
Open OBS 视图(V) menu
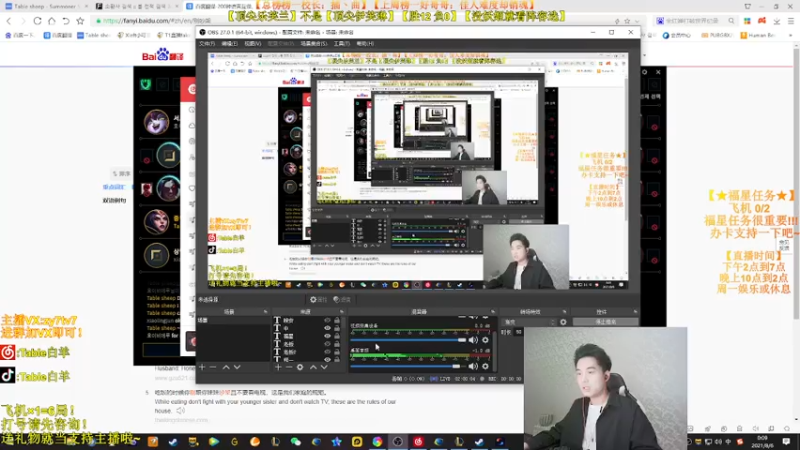point(252,44)
